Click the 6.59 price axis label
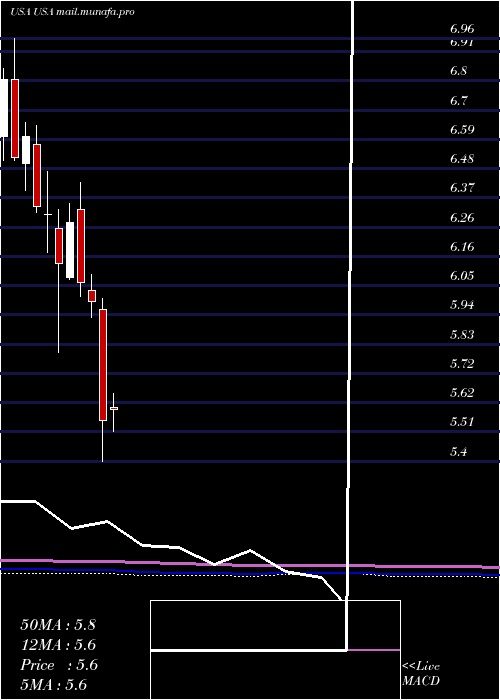 click(x=462, y=129)
